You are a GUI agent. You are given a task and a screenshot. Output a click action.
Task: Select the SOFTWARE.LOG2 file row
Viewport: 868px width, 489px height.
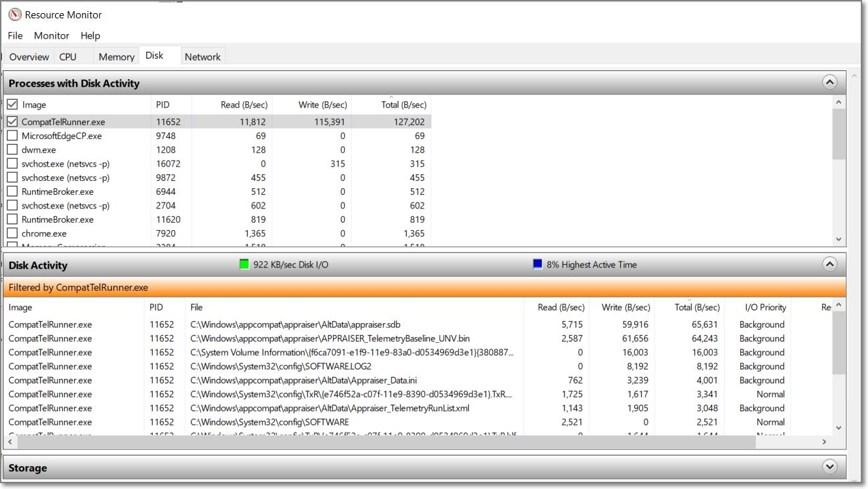(418, 366)
